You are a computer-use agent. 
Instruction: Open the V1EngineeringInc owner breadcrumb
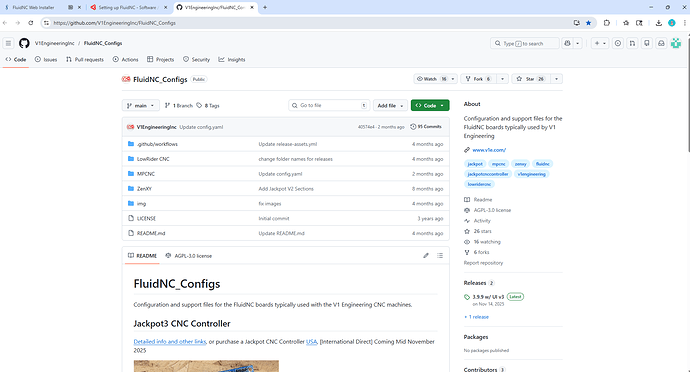coord(55,43)
